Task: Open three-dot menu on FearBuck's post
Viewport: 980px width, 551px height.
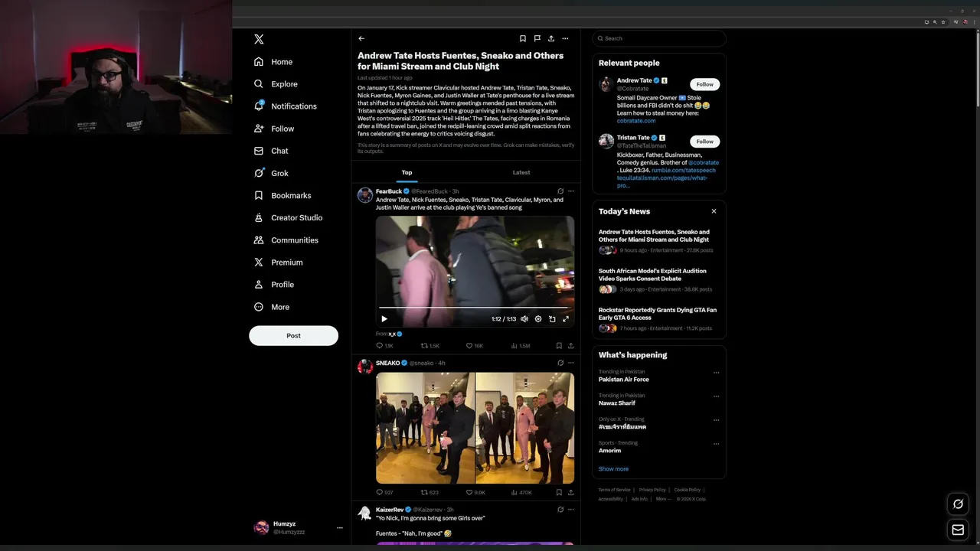Action: tap(570, 191)
